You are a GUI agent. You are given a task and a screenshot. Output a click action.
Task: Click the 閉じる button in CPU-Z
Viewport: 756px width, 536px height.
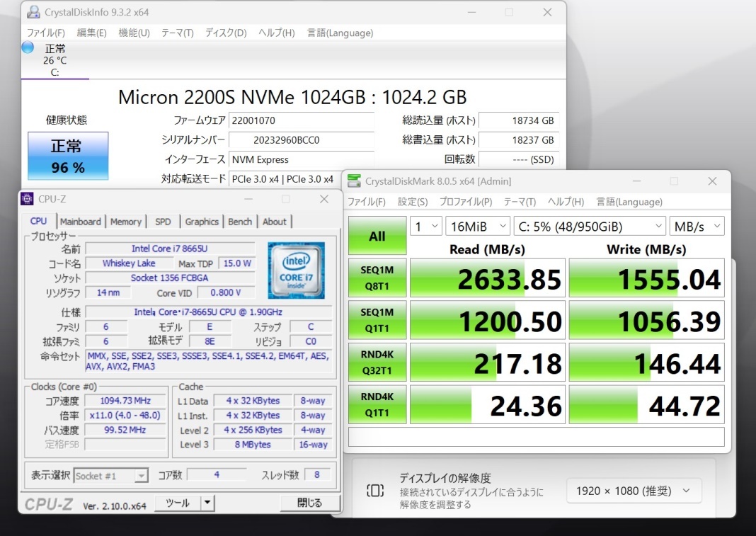tap(309, 503)
